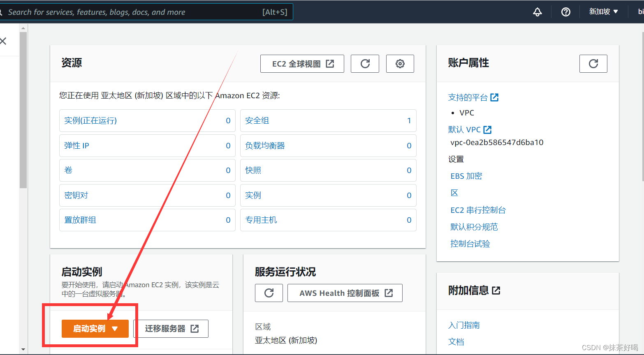Open 实例(正在运行) resource link
This screenshot has width=644, height=355.
[90, 120]
